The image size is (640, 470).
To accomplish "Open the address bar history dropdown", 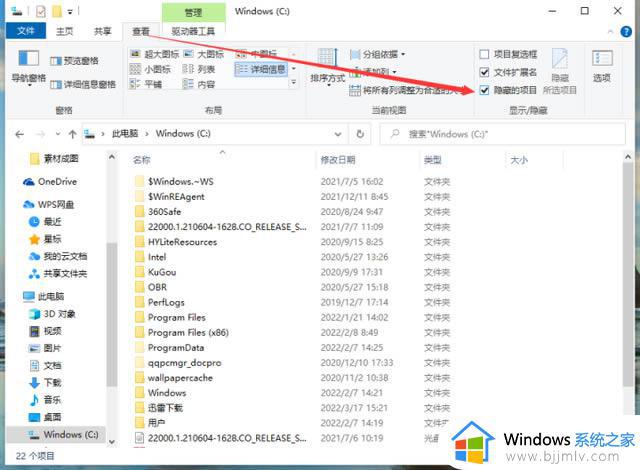I will 338,134.
